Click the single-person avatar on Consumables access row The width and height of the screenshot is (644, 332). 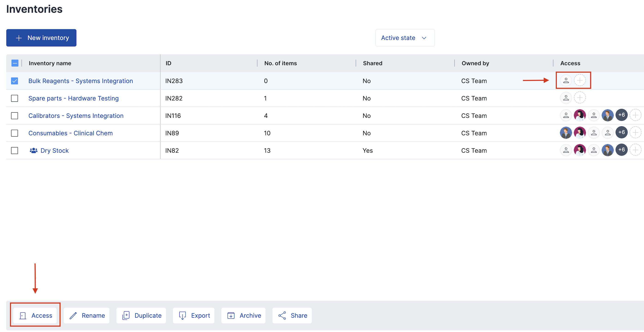594,133
